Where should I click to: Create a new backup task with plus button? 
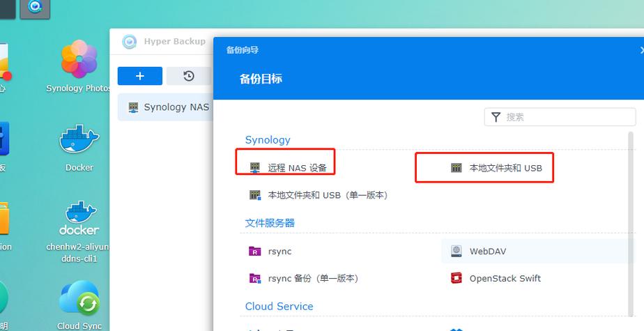(x=140, y=76)
